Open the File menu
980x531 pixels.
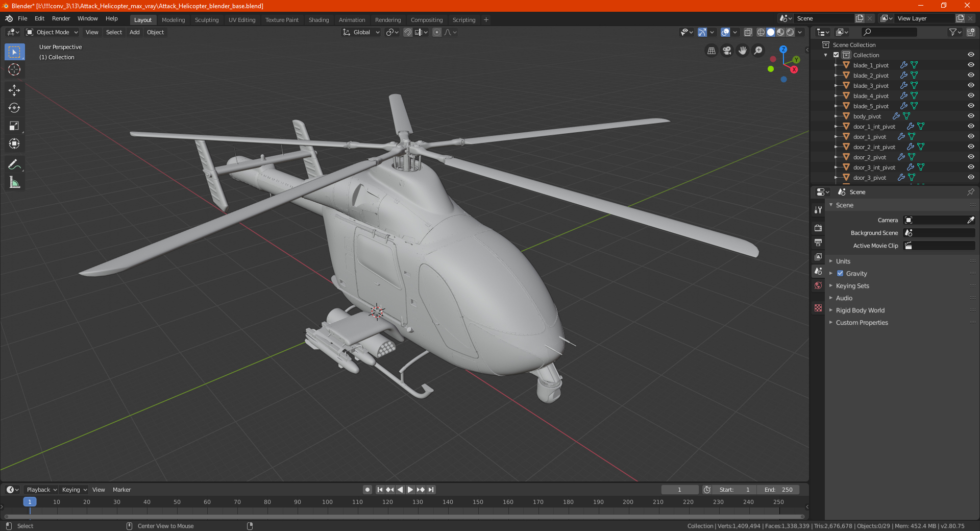coord(22,18)
